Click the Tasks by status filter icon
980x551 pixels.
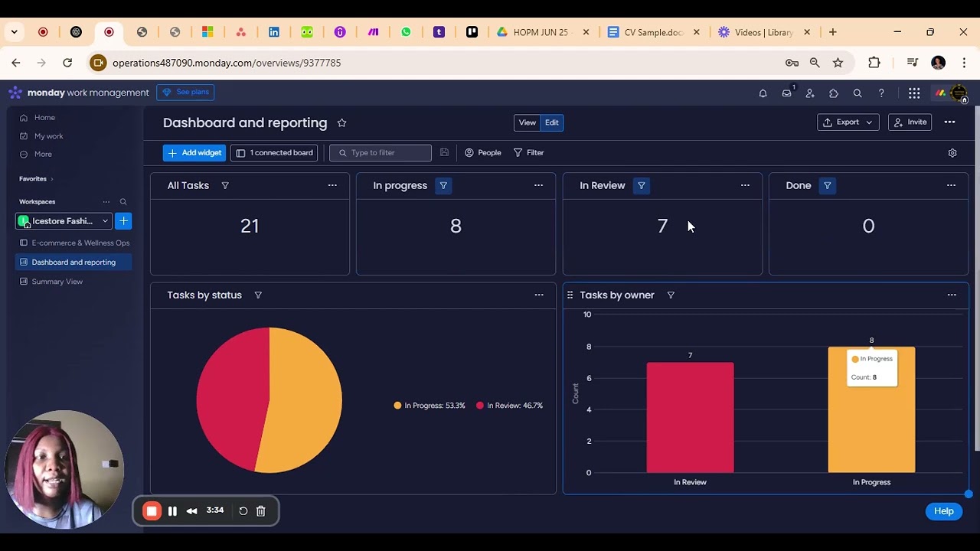(x=258, y=295)
